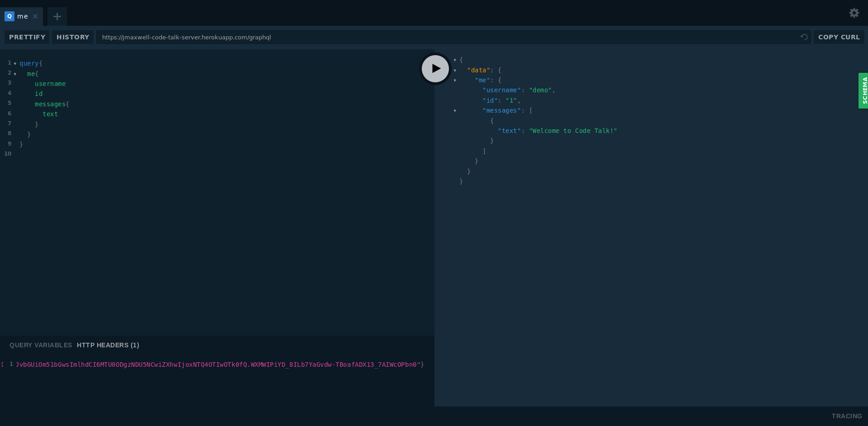Click "Welcome to Code Talk!" in the response
This screenshot has width=868, height=426.
573,131
